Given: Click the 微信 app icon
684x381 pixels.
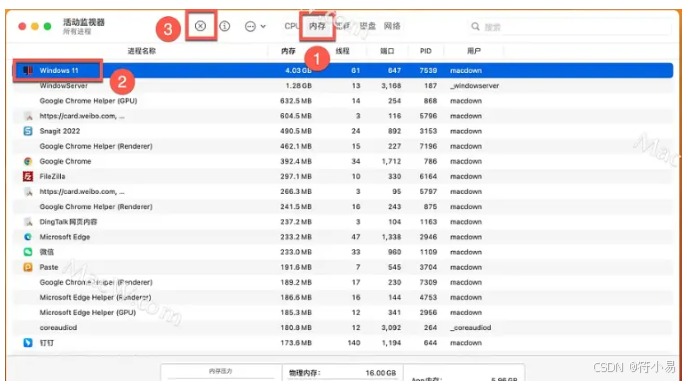Looking at the screenshot, I should click(x=28, y=252).
